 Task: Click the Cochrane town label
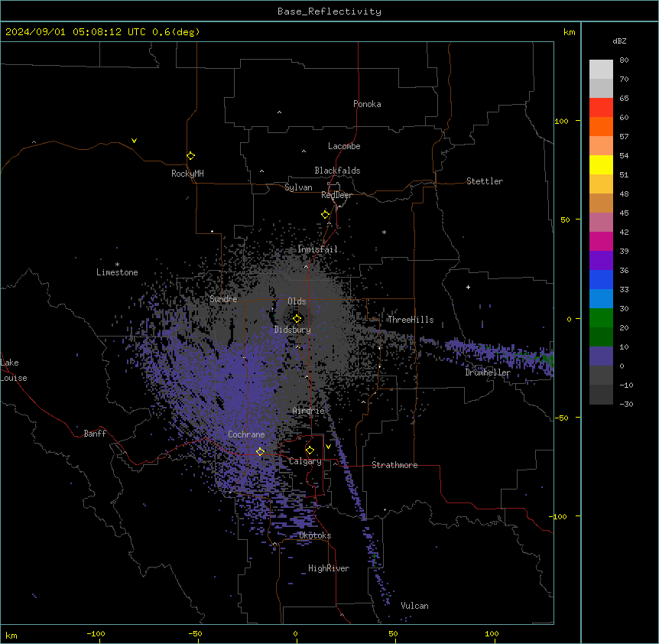pos(246,434)
